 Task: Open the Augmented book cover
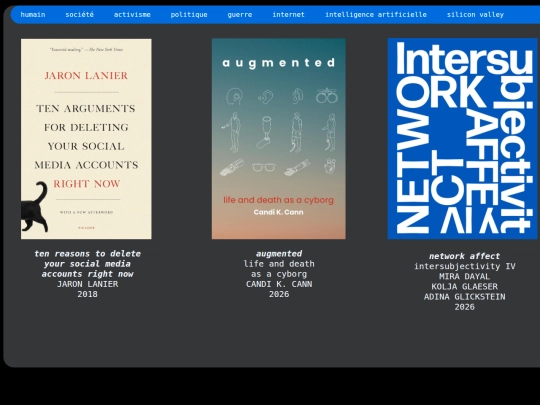pyautogui.click(x=279, y=138)
